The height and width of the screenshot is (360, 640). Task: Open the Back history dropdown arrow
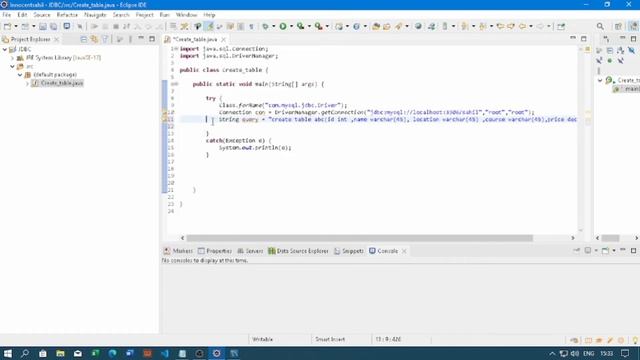[531, 26]
